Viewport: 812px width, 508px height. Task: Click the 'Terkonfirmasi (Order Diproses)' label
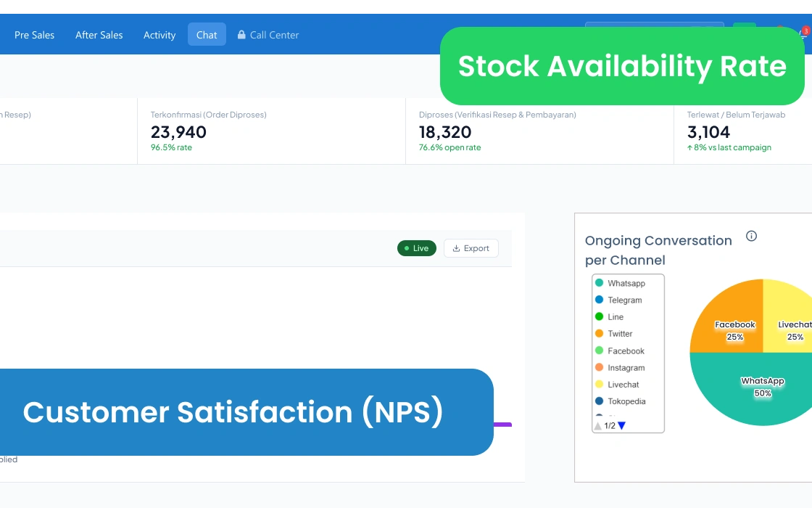point(209,115)
